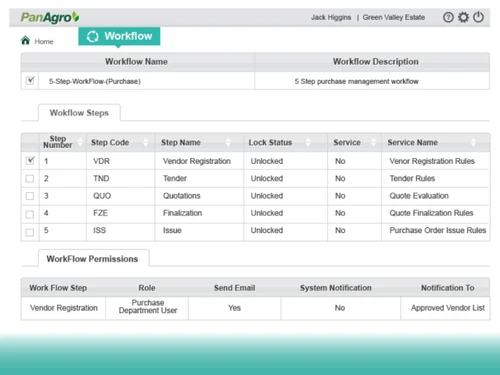Click step code VDR
Image resolution: width=500 pixels, height=375 pixels.
[x=101, y=161]
